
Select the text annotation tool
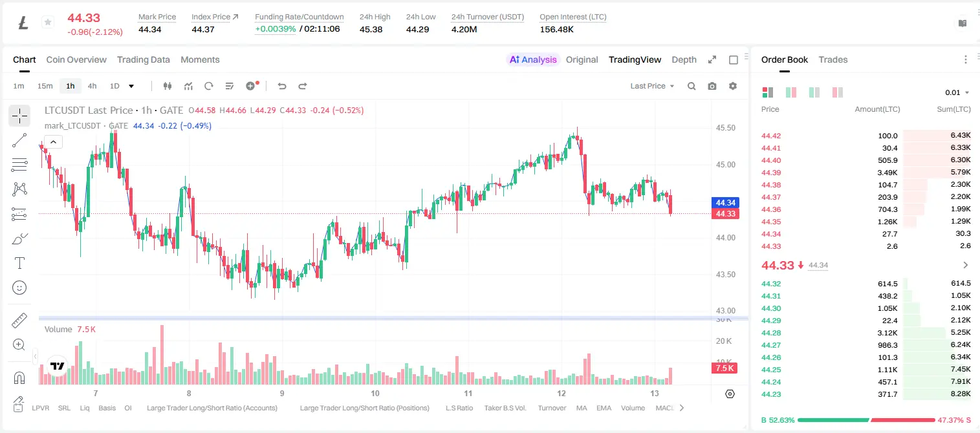click(x=19, y=263)
